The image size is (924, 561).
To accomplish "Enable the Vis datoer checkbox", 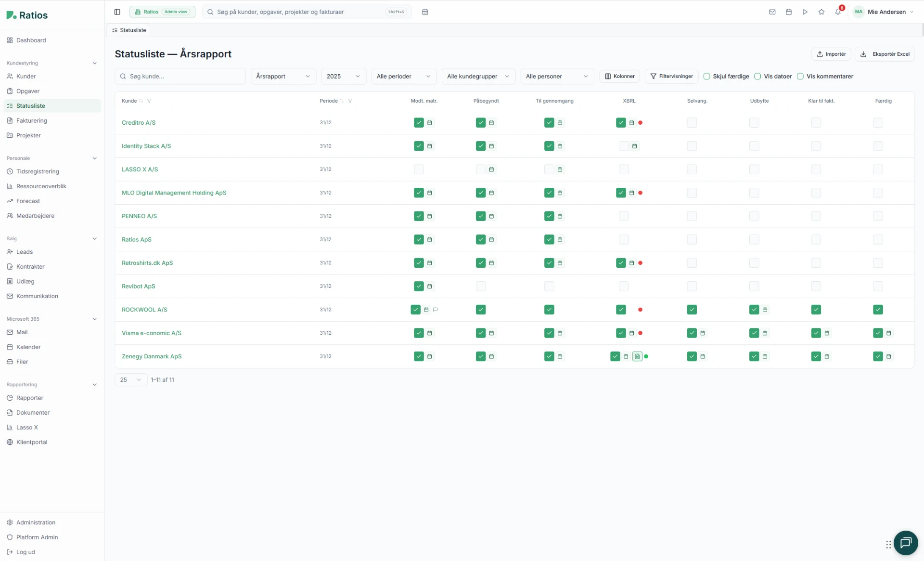I will [757, 77].
